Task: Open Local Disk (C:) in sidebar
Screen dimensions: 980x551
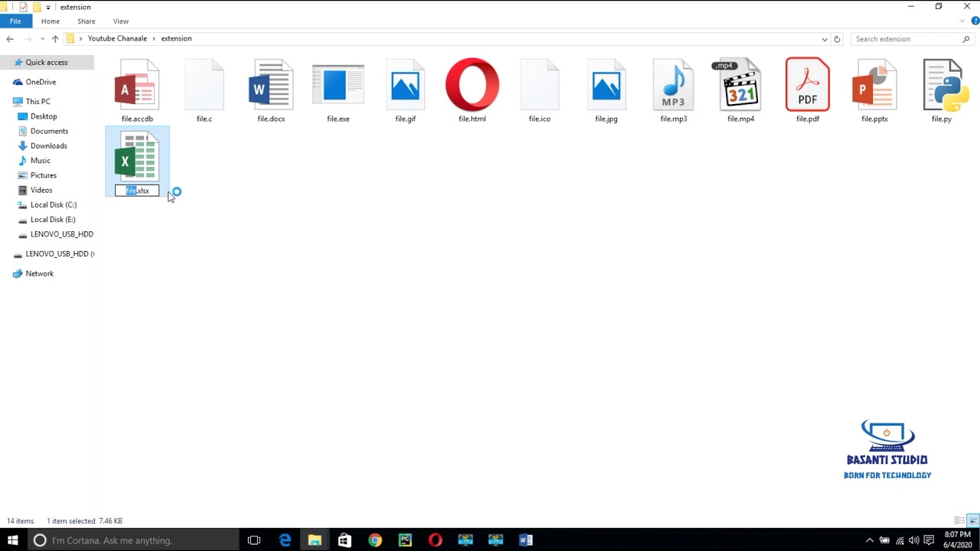Action: 53,204
